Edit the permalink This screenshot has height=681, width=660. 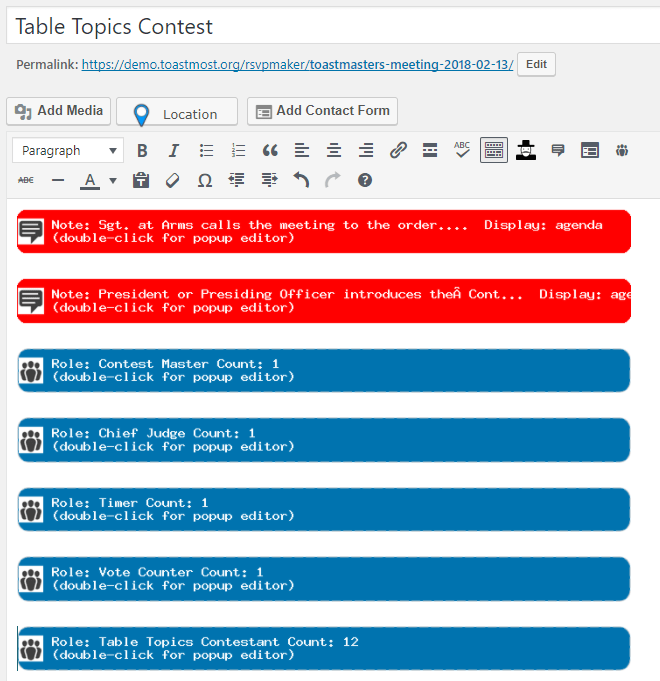click(536, 64)
